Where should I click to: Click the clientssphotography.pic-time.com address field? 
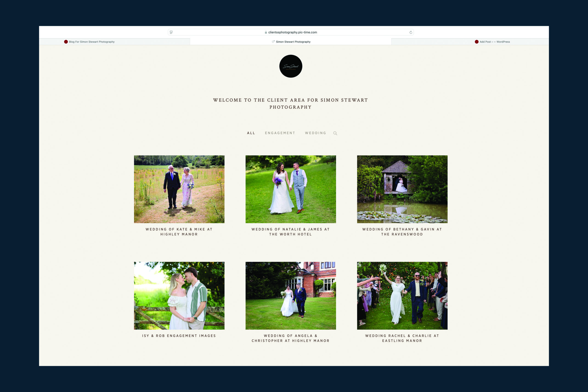point(291,32)
